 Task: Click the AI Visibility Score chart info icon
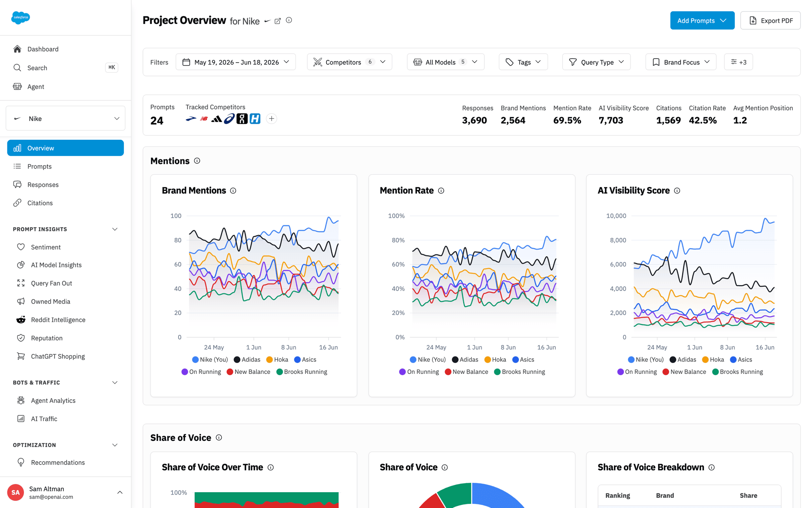coord(677,191)
